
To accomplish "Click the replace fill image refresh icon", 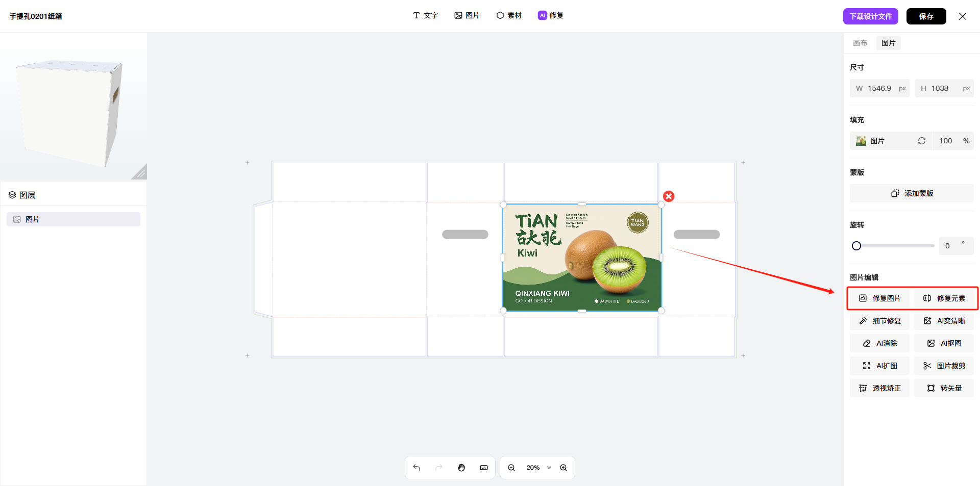I will click(922, 141).
